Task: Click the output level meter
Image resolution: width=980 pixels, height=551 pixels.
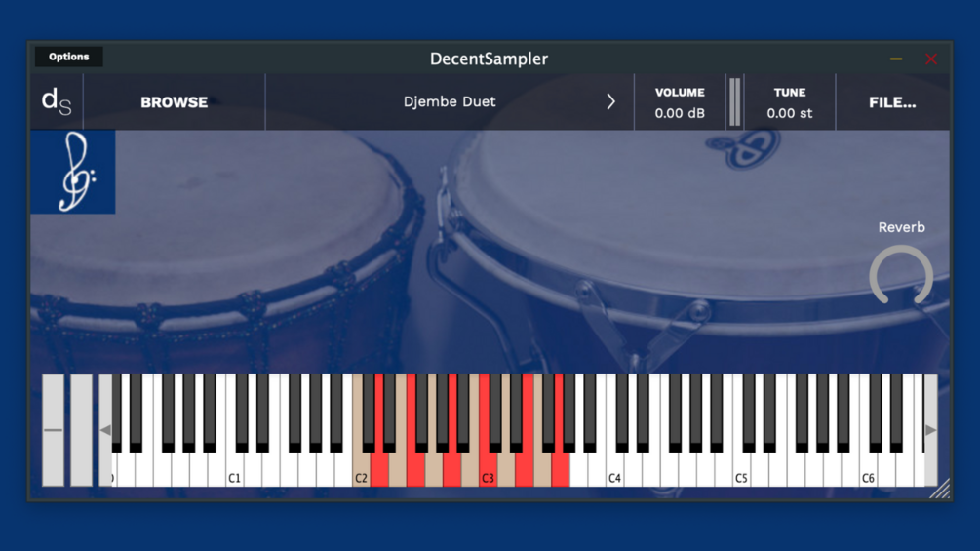Action: pos(735,101)
